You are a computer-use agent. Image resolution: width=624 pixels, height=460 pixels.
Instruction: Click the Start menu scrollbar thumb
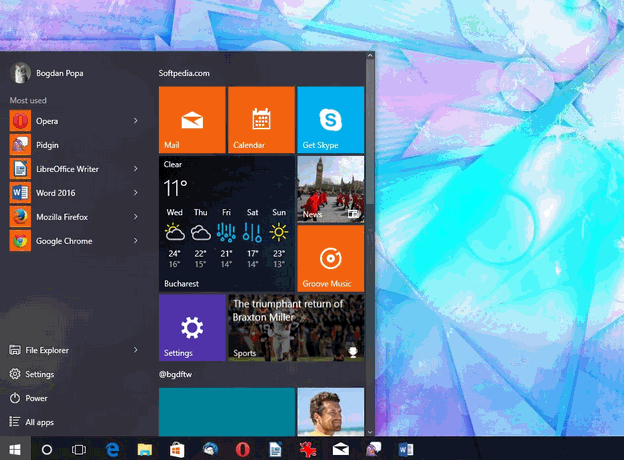pyautogui.click(x=370, y=131)
